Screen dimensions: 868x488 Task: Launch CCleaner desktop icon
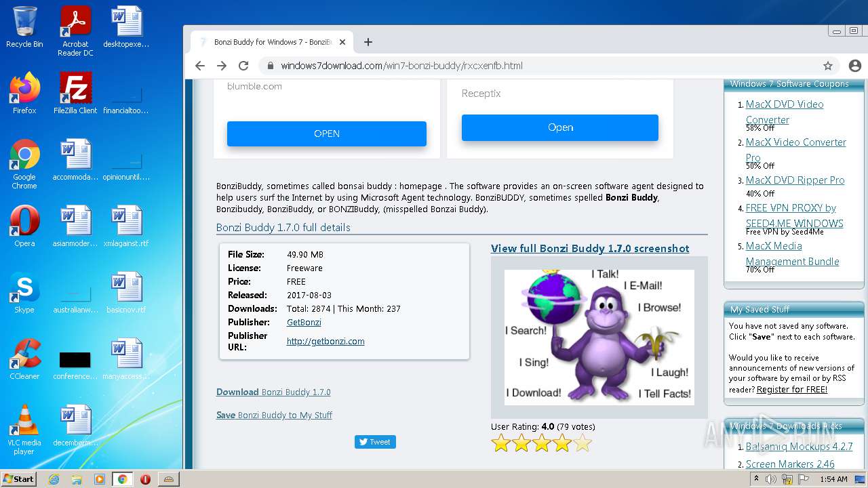point(24,359)
